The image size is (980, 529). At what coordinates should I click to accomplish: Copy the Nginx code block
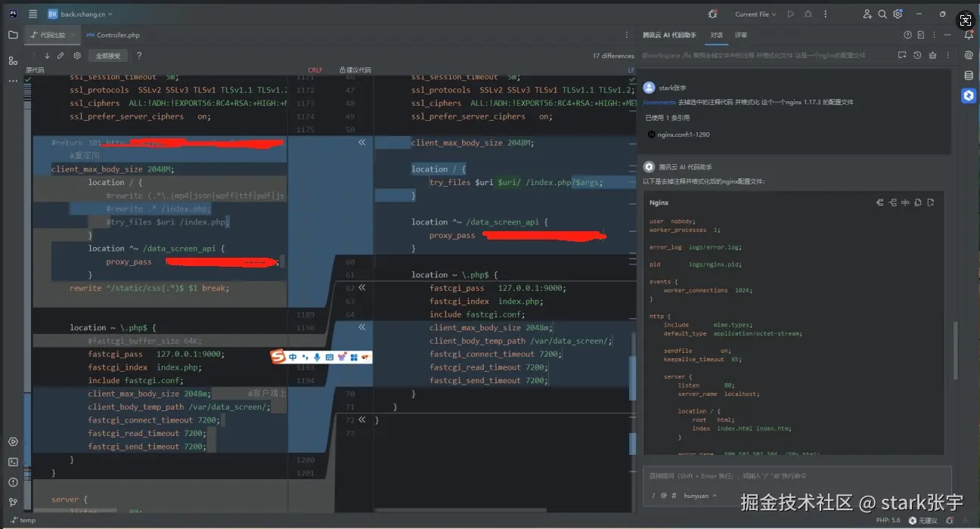click(917, 203)
